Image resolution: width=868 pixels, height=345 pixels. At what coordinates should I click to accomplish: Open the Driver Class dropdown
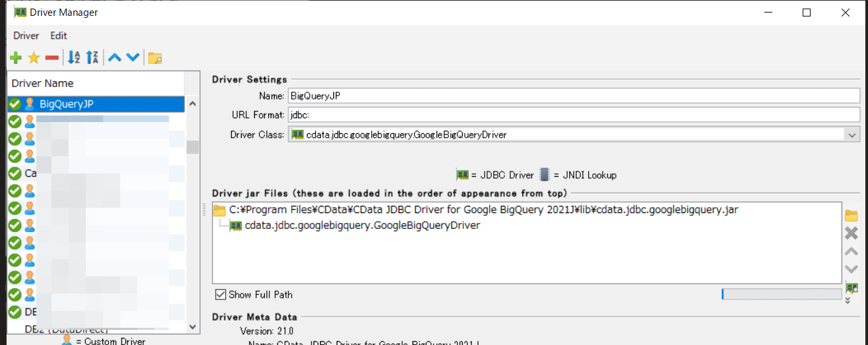tap(851, 135)
